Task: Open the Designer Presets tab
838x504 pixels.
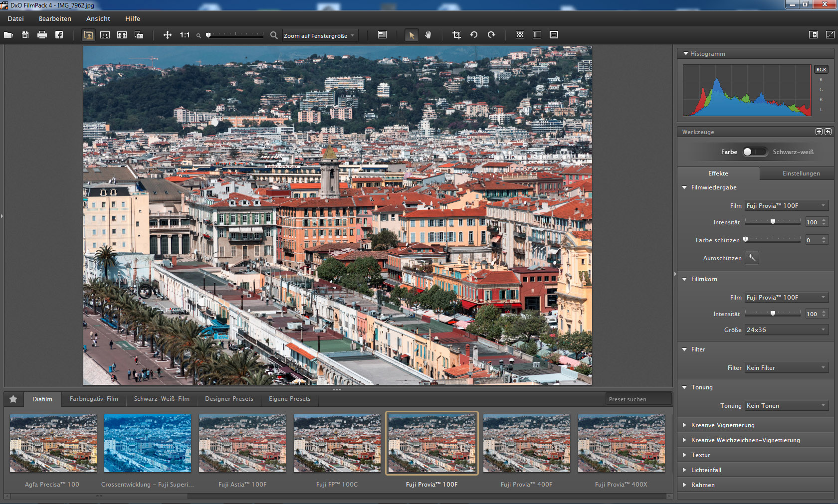Action: click(229, 399)
